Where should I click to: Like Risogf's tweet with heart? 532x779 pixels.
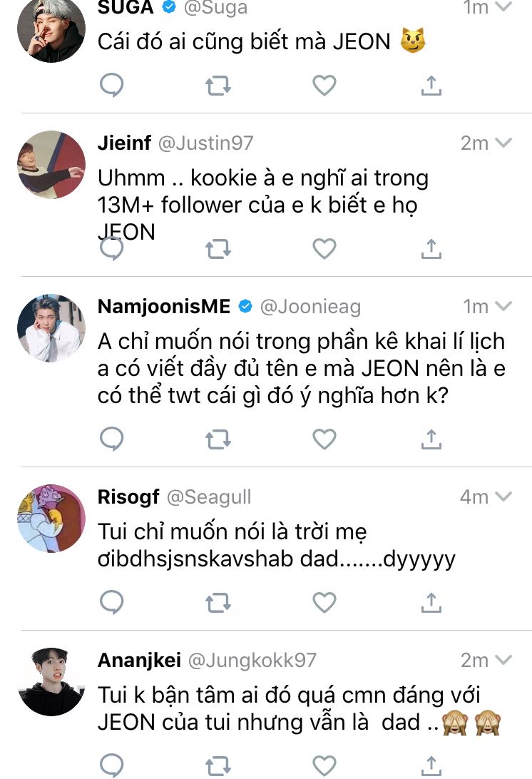tap(324, 604)
